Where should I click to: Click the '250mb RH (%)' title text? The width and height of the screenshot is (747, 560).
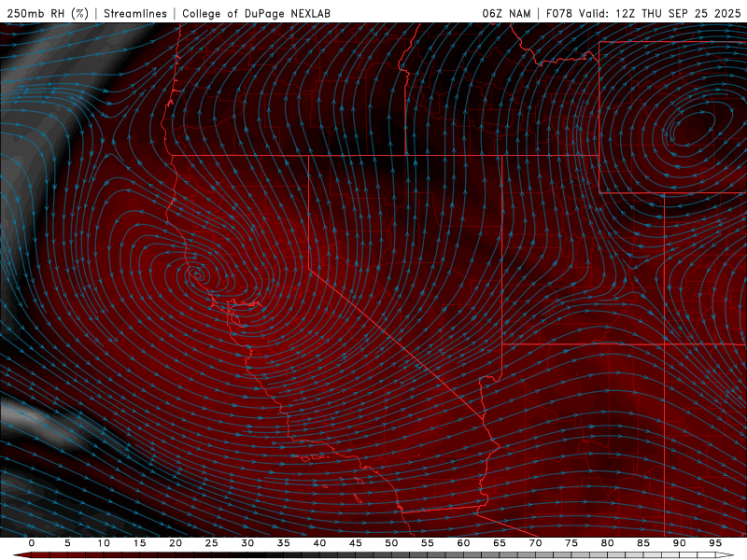48,13
